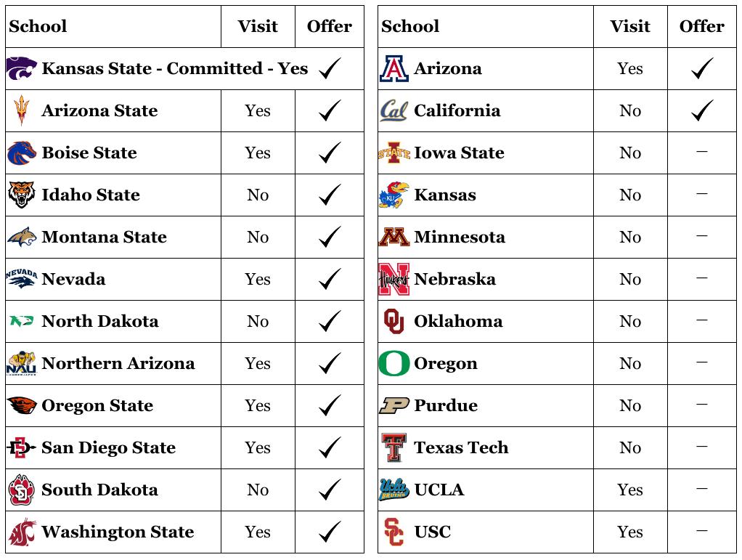Click the Montana State visit No cell
Screen dimensions: 742x560
(x=258, y=238)
